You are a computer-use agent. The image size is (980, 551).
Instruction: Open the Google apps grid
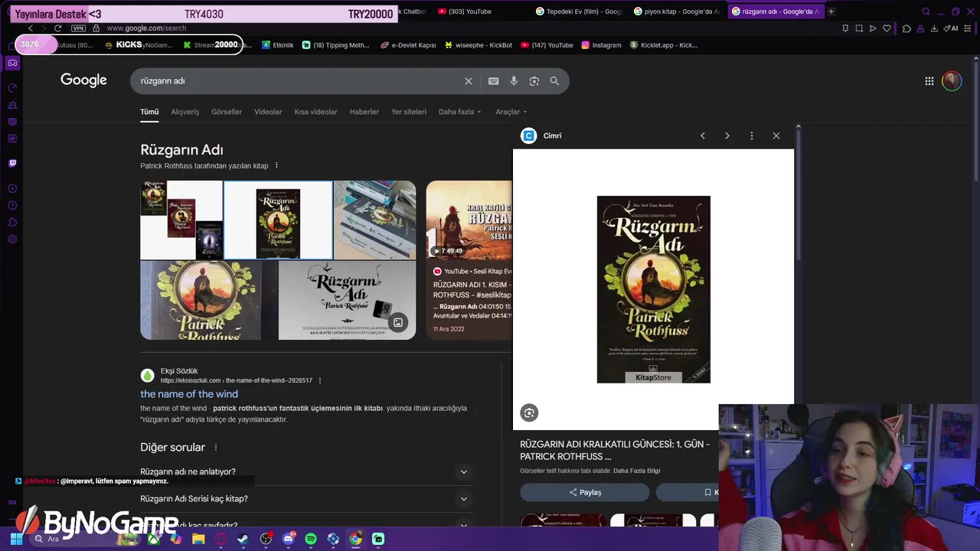pyautogui.click(x=929, y=81)
